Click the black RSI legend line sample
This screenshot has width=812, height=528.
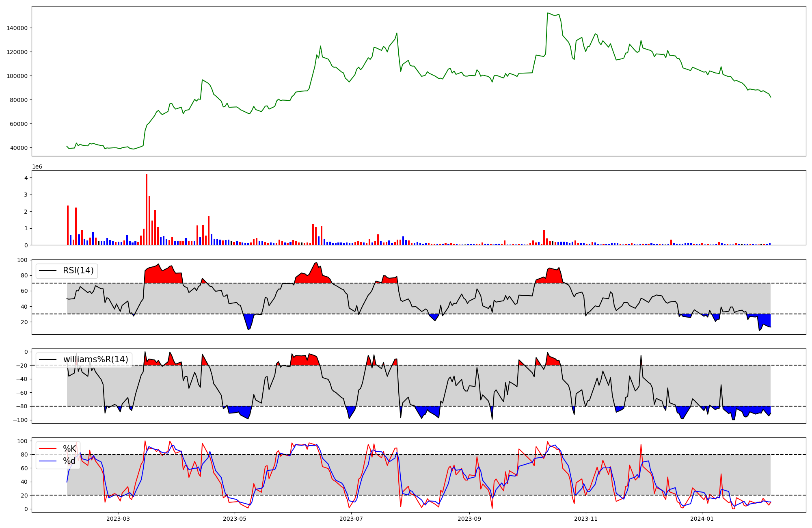(48, 271)
